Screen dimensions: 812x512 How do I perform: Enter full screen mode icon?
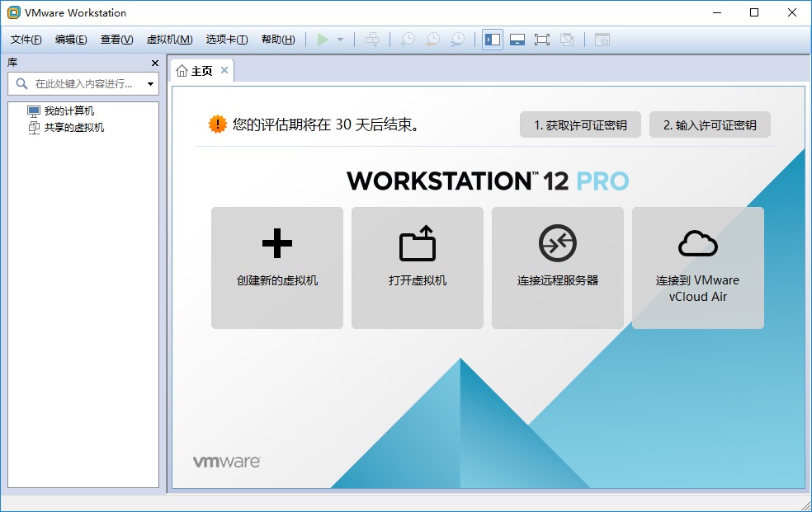(x=541, y=40)
